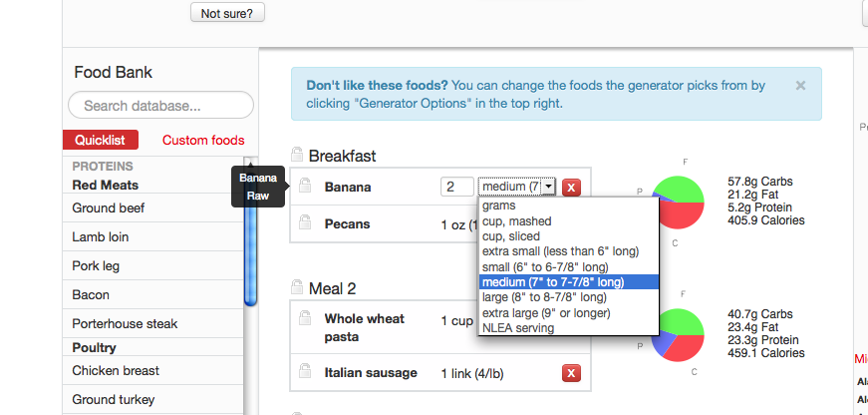This screenshot has width=868, height=415.
Task: Switch to Custom foods tab
Action: (x=203, y=141)
